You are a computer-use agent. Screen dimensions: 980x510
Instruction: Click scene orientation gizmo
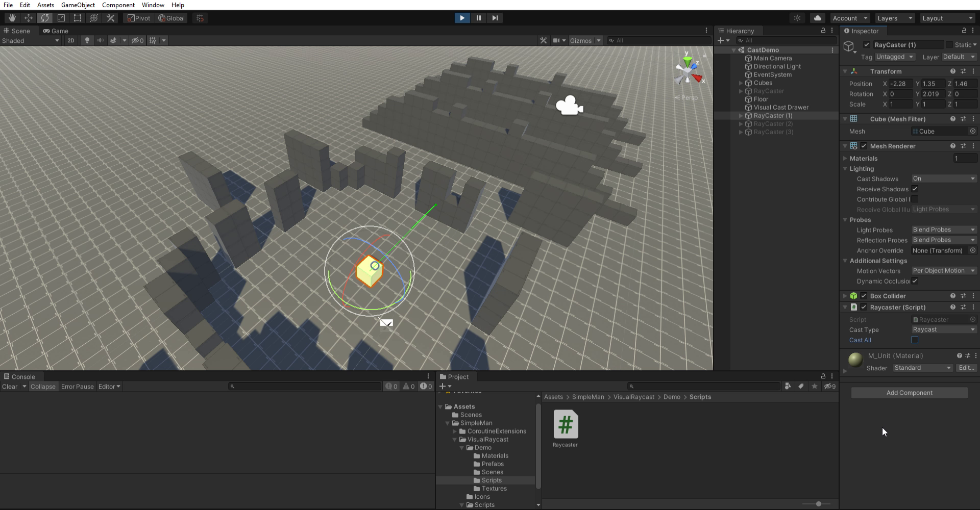688,71
